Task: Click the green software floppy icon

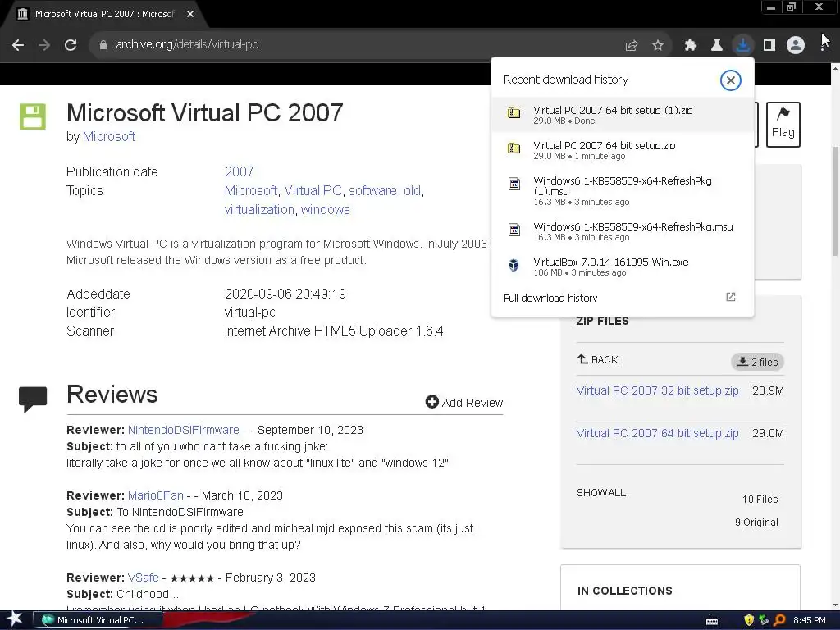Action: [33, 116]
